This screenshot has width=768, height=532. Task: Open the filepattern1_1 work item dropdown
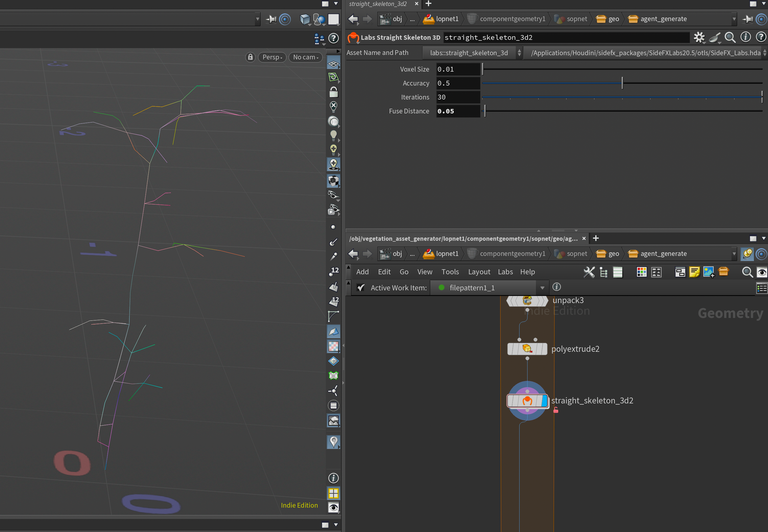(x=542, y=288)
